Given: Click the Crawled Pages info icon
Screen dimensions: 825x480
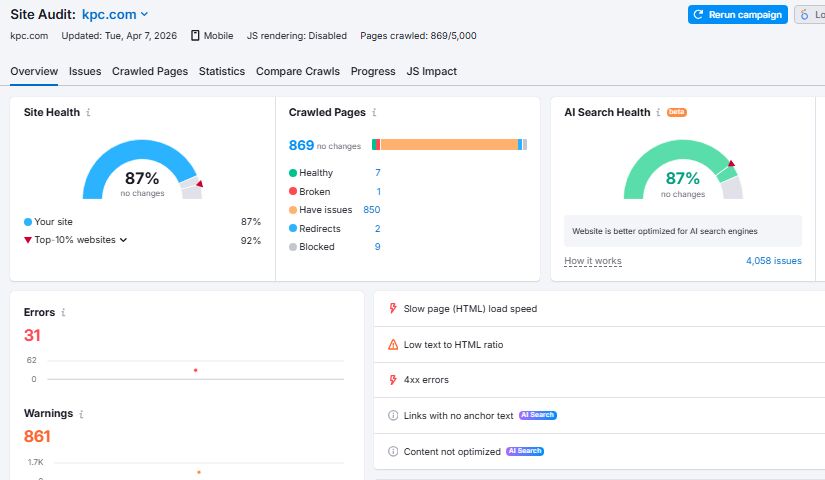Looking at the screenshot, I should 374,112.
